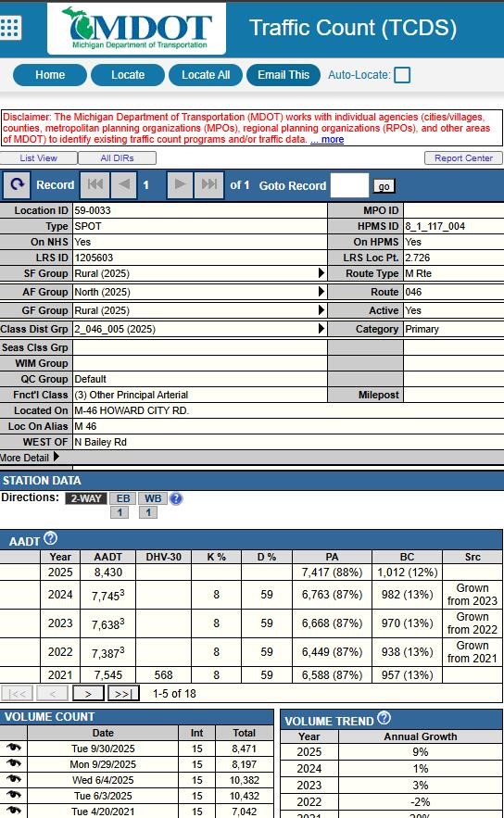Viewport: 504px width, 818px height.
Task: Go to last record arrow icon
Action: (209, 184)
